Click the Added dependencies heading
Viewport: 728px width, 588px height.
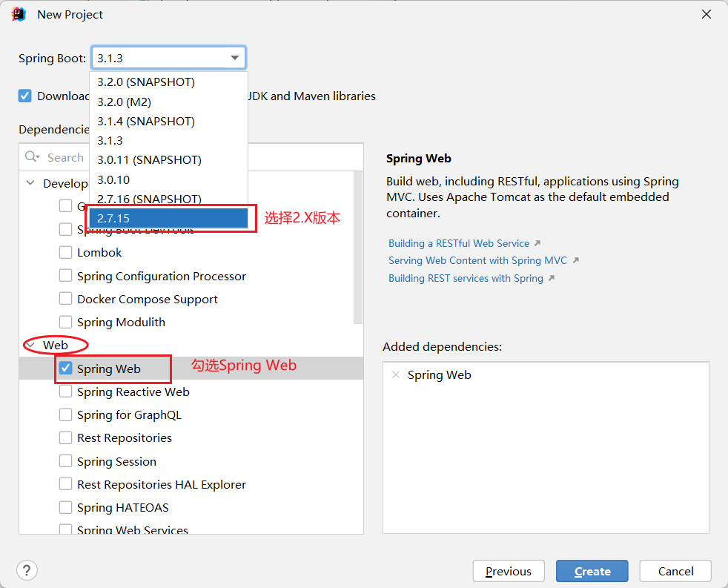coord(442,347)
